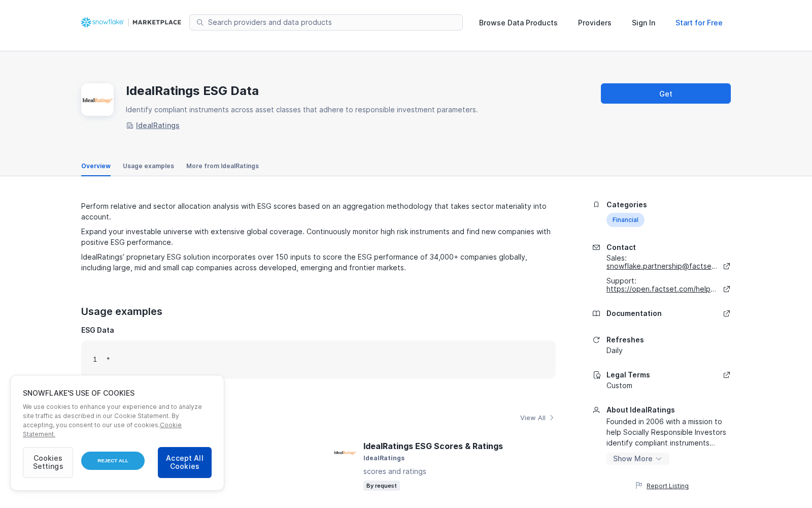Image resolution: width=812 pixels, height=508 pixels.
Task: Click the Legal Terms document icon
Action: pos(596,375)
